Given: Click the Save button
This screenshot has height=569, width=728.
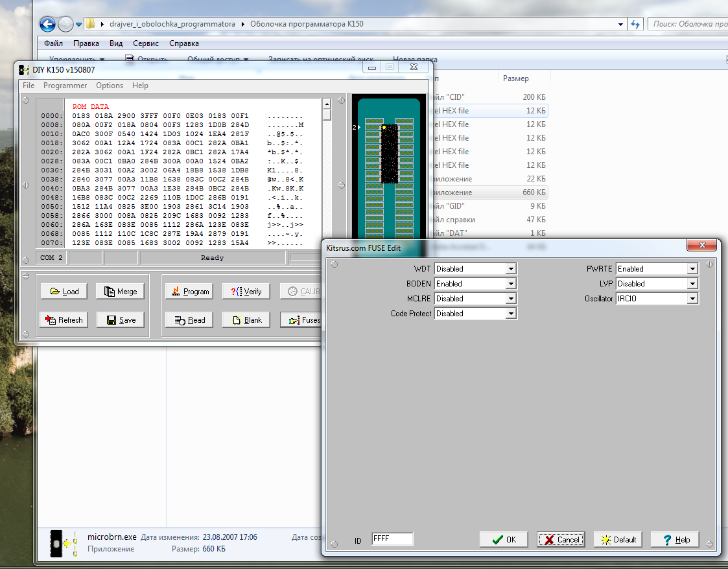Looking at the screenshot, I should (x=120, y=319).
